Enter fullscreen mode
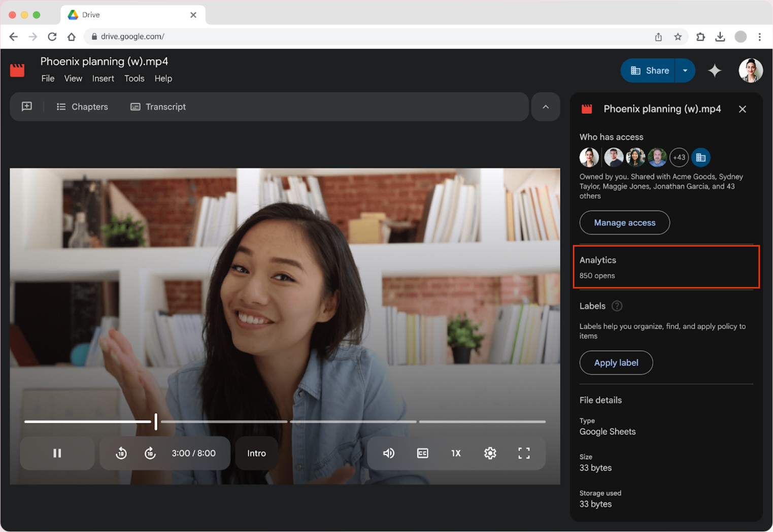 tap(524, 453)
